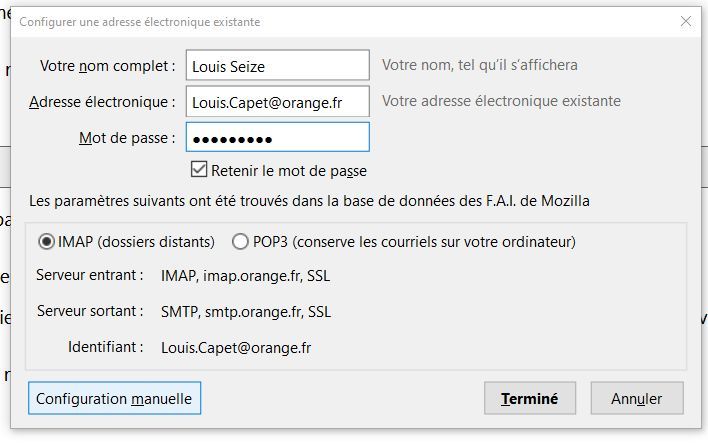Click the hint Votre adresse électronique existante
708x445 pixels.
(x=501, y=101)
